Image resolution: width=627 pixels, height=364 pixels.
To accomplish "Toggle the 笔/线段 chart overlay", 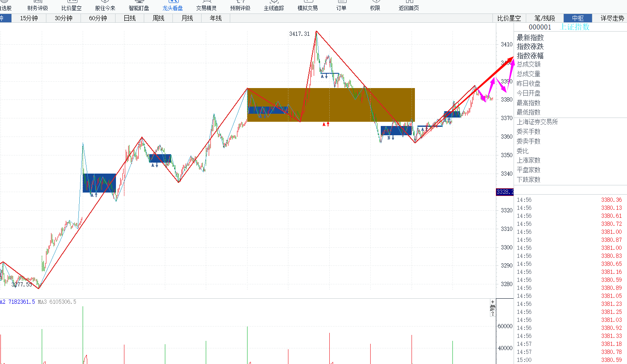I will (545, 18).
